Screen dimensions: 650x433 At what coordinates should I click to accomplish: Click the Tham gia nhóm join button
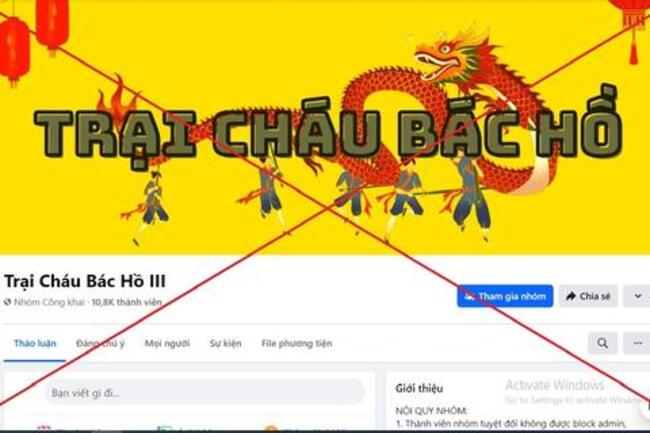[x=505, y=296]
